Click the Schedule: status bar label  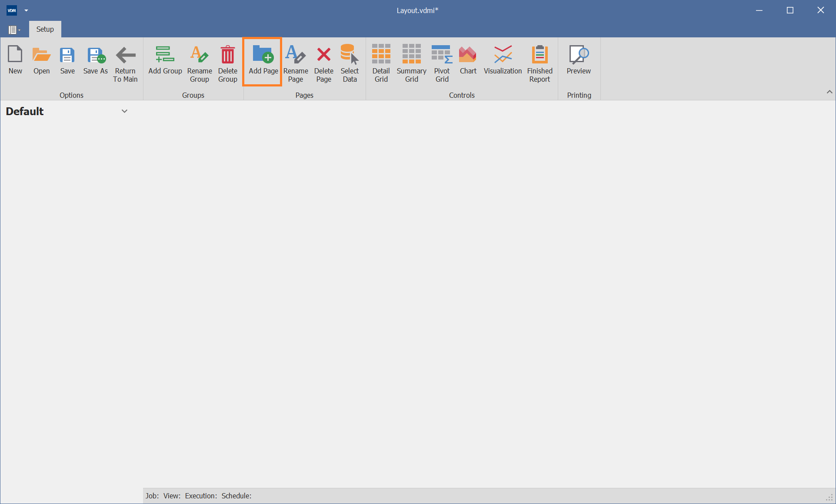(236, 496)
